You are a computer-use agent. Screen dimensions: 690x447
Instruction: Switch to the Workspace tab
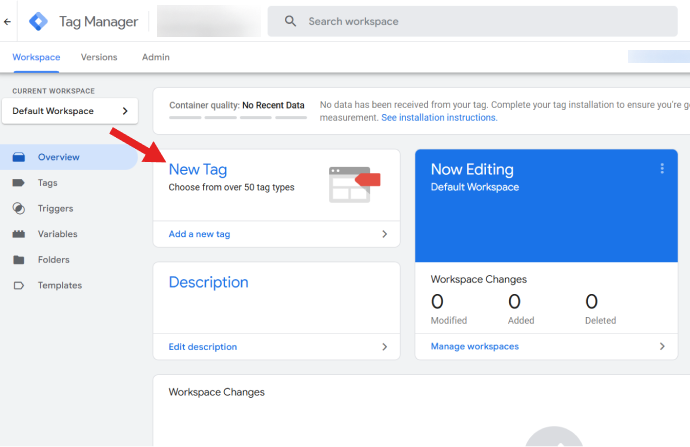click(x=36, y=57)
